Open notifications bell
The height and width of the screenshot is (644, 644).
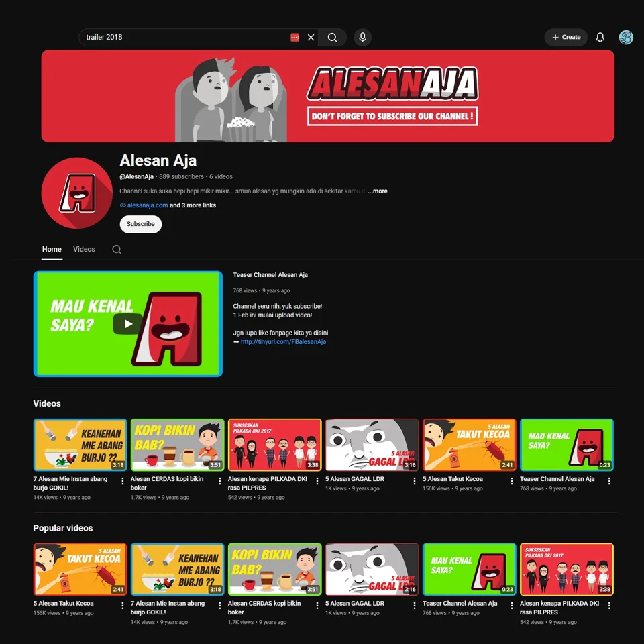pyautogui.click(x=600, y=38)
